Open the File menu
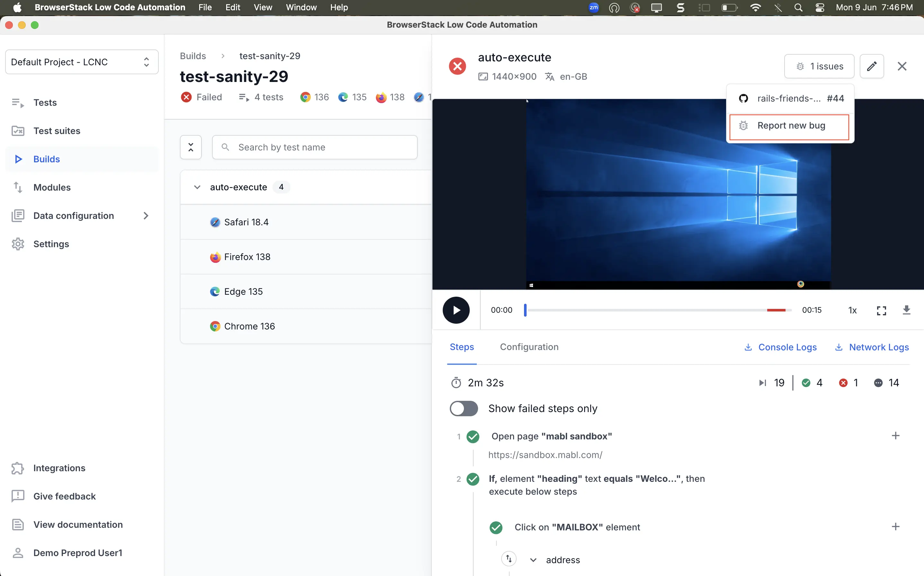The image size is (924, 576). point(205,8)
